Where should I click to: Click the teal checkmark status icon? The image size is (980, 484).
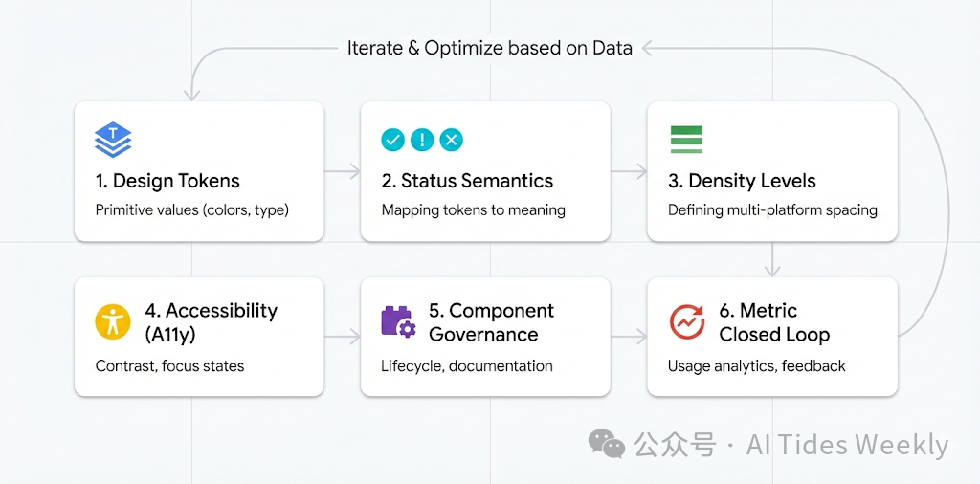point(392,140)
